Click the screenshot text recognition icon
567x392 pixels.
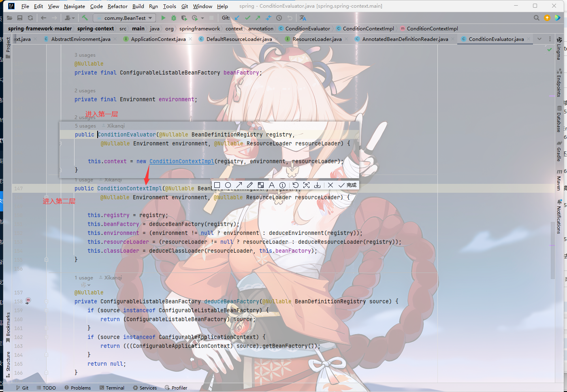tap(307, 185)
